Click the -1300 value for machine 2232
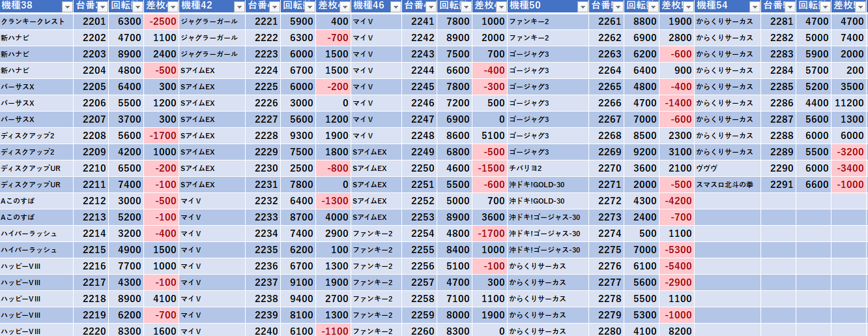Viewport: 868px width, 336px height. (334, 201)
